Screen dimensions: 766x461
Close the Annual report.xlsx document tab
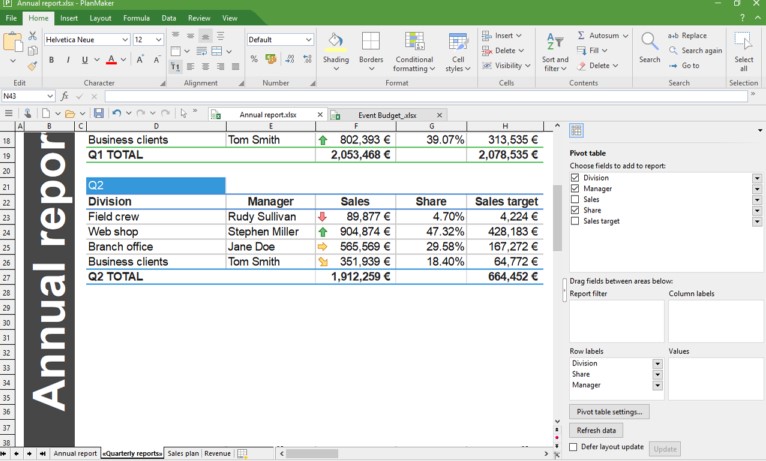320,115
